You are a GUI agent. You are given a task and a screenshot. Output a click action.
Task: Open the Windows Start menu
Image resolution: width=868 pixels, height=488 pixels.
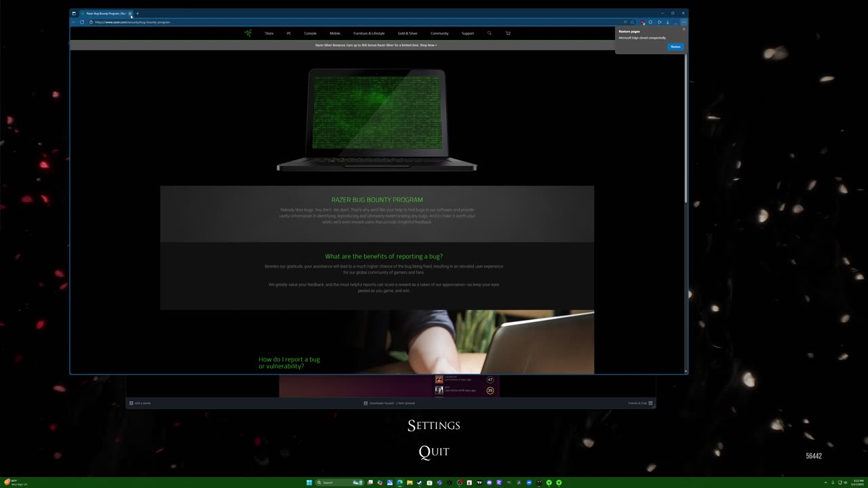(309, 483)
